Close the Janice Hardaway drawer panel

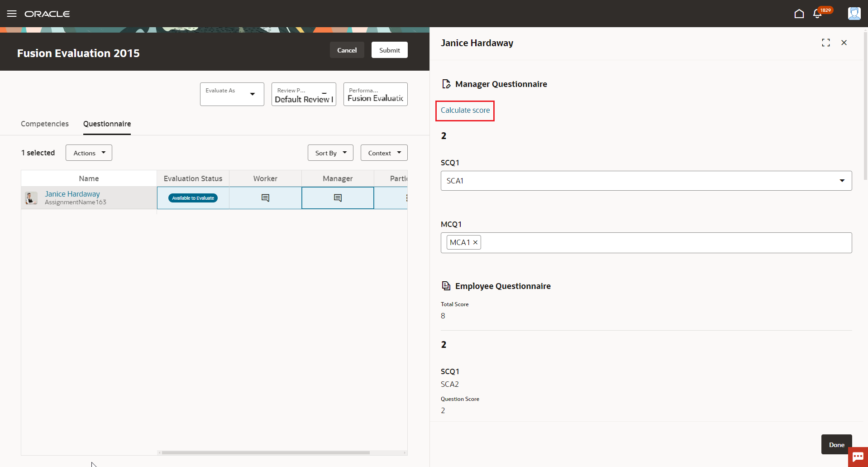point(844,43)
